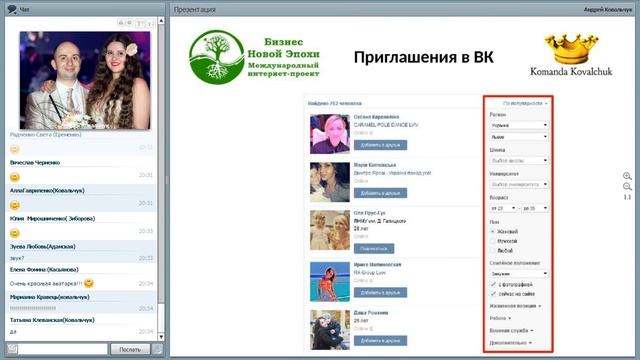Screen dimensions: 640x360
Task: Click 'Вячеслав Черненко' name in chat
Action: click(35, 162)
